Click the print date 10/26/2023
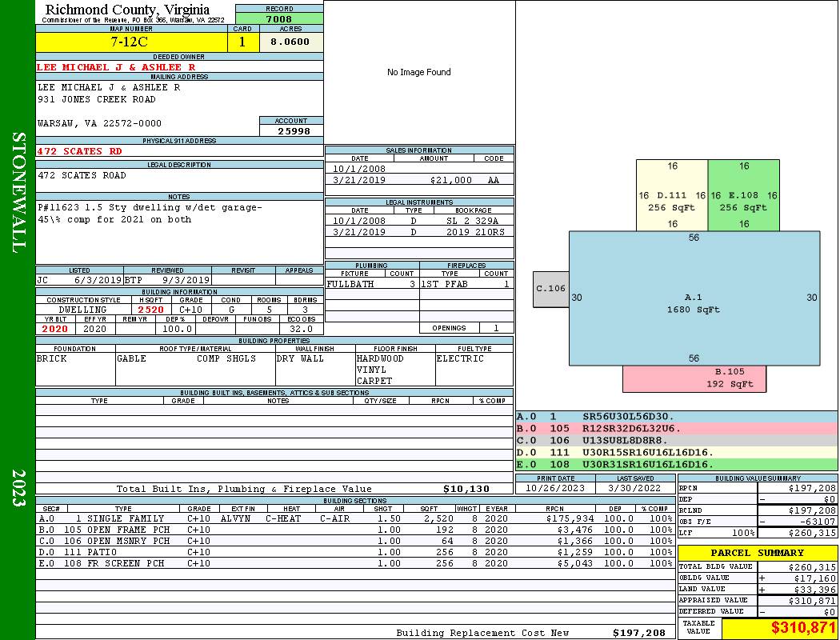840x640 pixels. pos(555,489)
